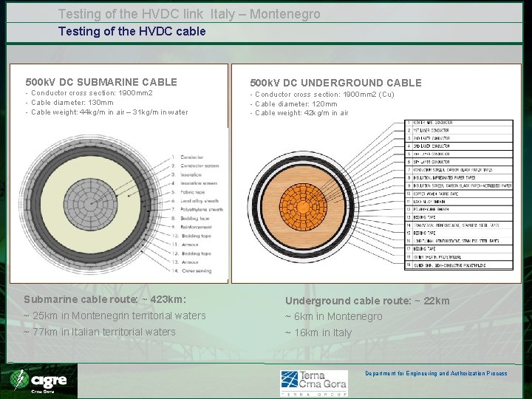Click table row 13 'BEDDING TAPE'
The image size is (532, 399).
tap(459, 217)
